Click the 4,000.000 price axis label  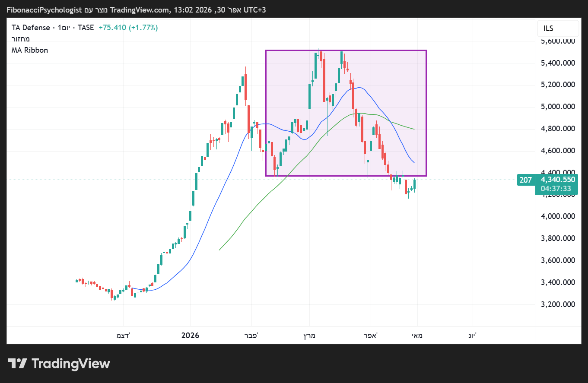pyautogui.click(x=558, y=216)
